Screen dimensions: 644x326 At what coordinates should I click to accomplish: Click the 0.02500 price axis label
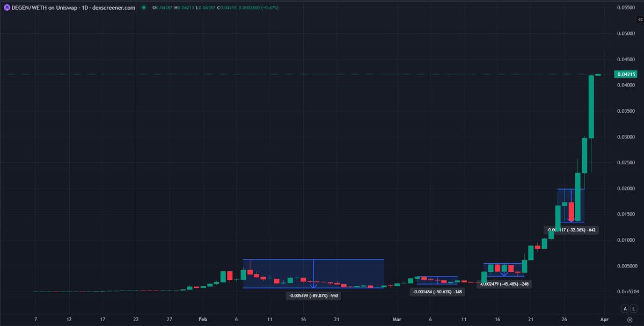click(x=626, y=163)
